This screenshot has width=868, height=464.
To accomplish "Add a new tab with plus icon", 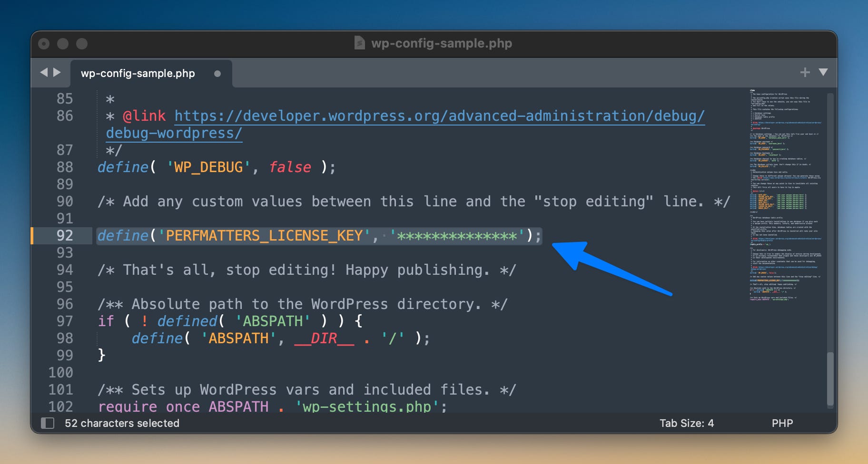I will pyautogui.click(x=805, y=72).
